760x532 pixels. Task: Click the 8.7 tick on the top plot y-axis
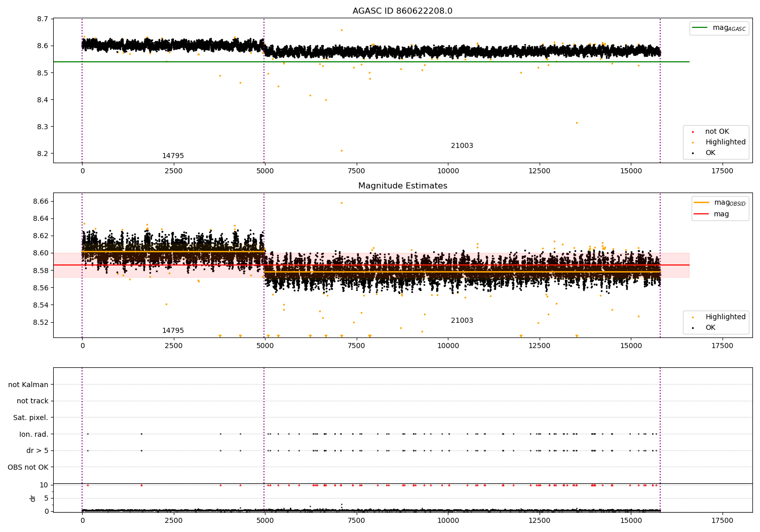coord(43,19)
